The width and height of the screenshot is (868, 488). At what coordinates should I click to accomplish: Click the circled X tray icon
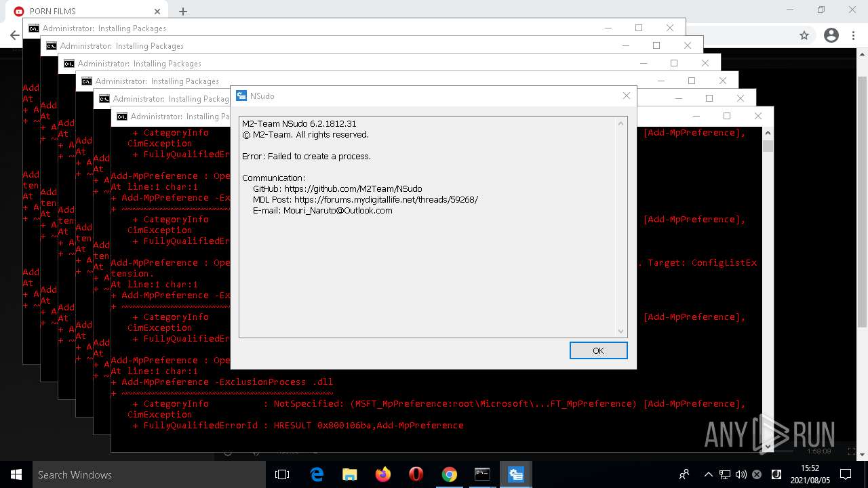(x=757, y=474)
